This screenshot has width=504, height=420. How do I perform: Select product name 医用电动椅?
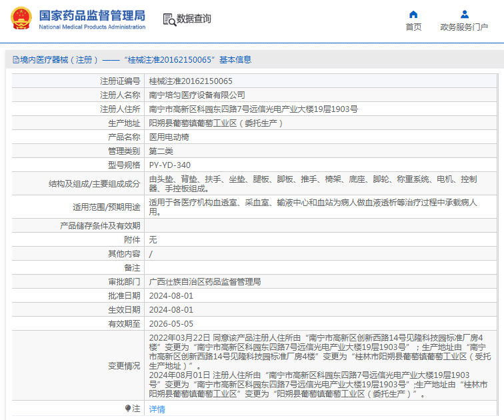169,137
